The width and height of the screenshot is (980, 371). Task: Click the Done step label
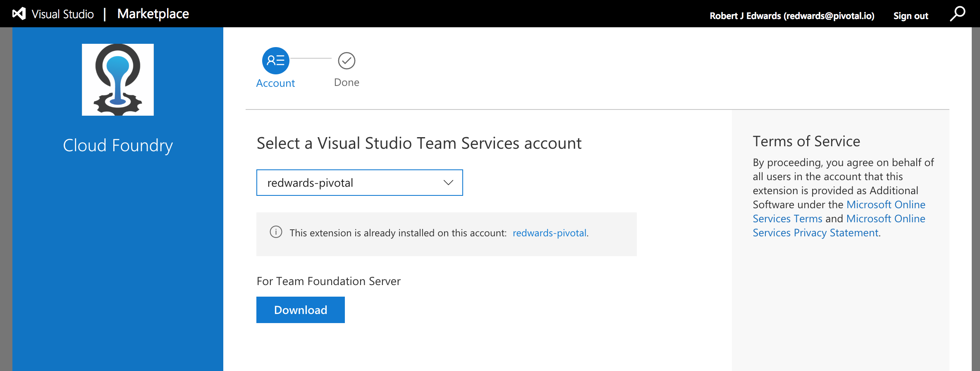[347, 83]
